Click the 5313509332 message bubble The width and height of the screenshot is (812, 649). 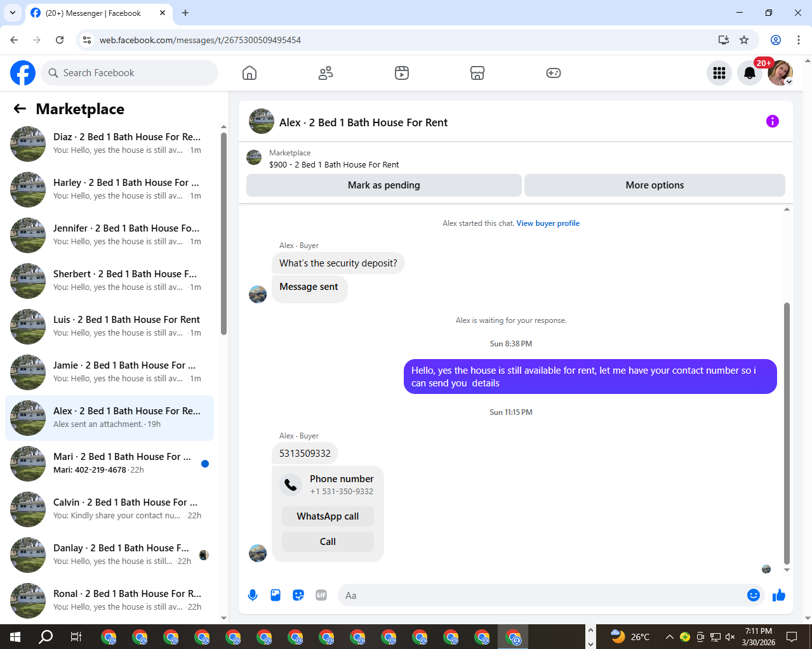tap(305, 454)
